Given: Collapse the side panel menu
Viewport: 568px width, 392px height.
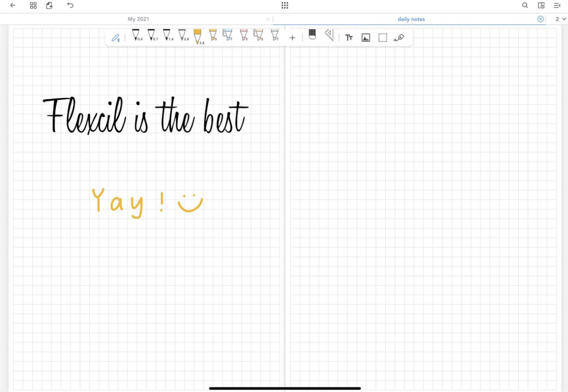Looking at the screenshot, I should (x=557, y=5).
